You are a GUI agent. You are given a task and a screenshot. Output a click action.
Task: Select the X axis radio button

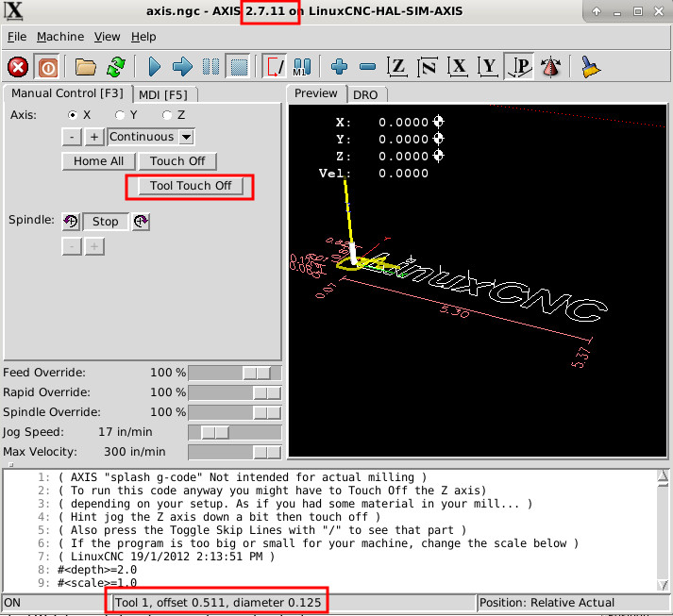[x=73, y=115]
